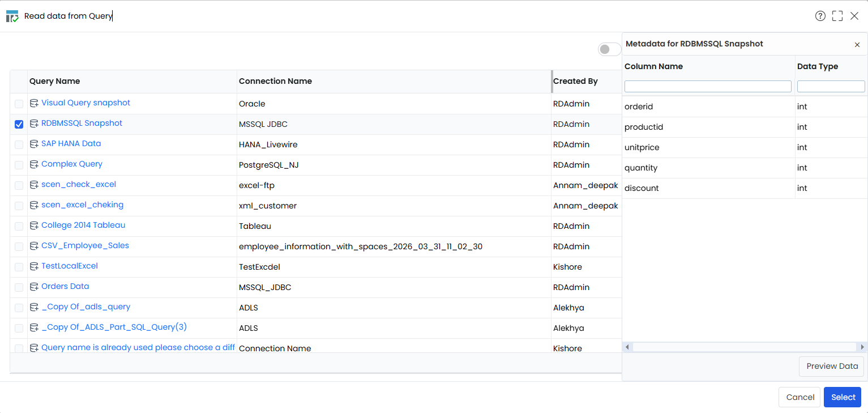868x413 pixels.
Task: Open the _Copy Of_adls_query link
Action: tap(85, 306)
